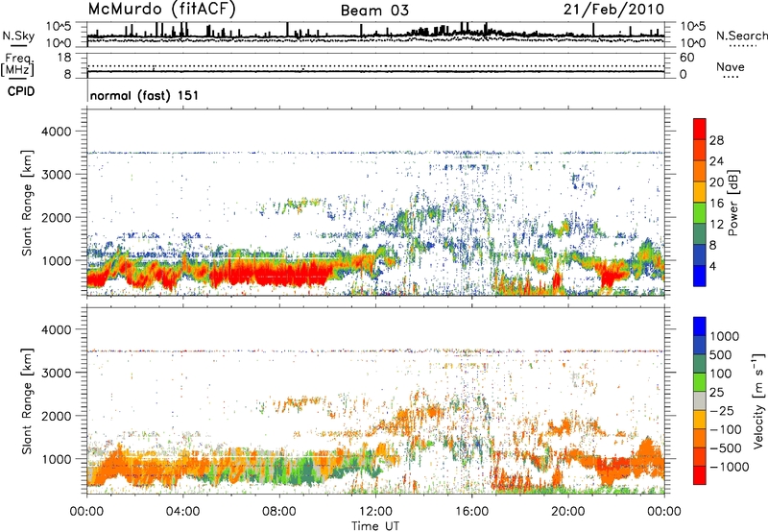The width and height of the screenshot is (768, 532).
Task: Click the 60 tick on Nave axis
Action: [686, 58]
